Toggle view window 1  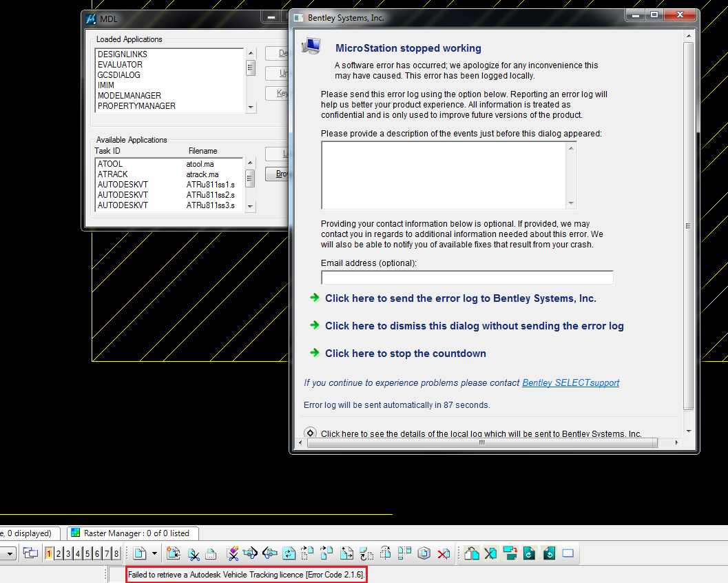[x=48, y=553]
